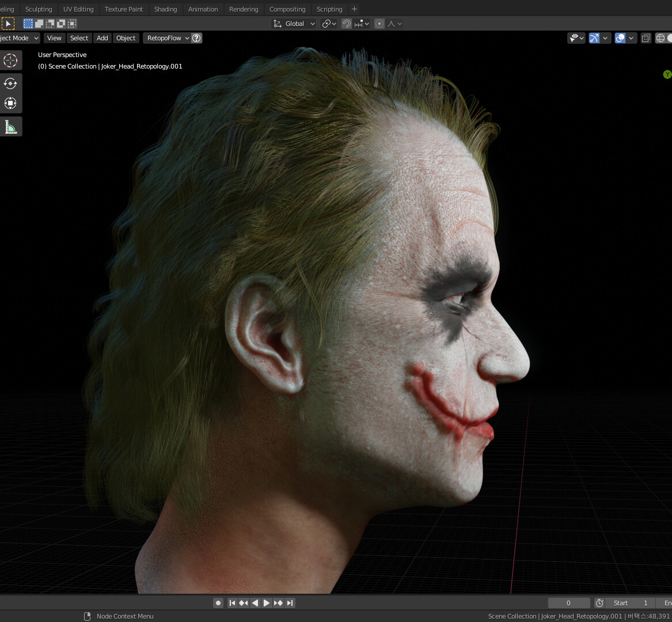Toggle viewport gizmos display
The height and width of the screenshot is (622, 672).
click(594, 38)
